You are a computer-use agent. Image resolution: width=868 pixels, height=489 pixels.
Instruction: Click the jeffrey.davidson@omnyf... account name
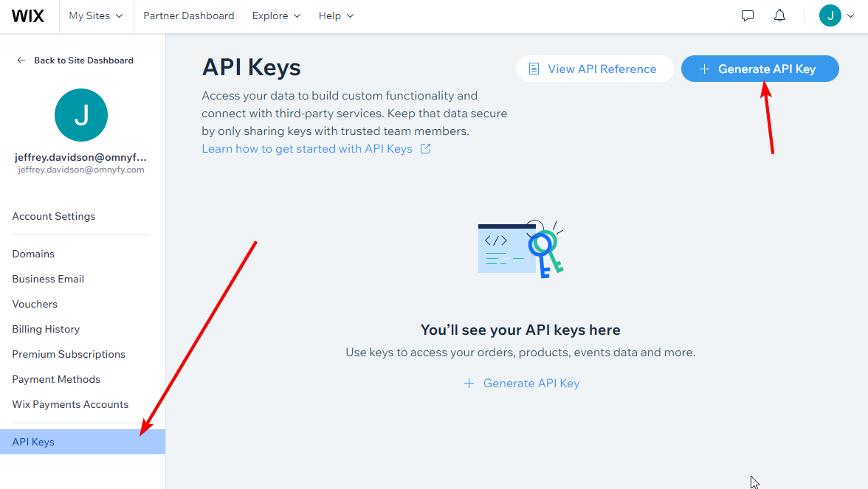pyautogui.click(x=81, y=157)
